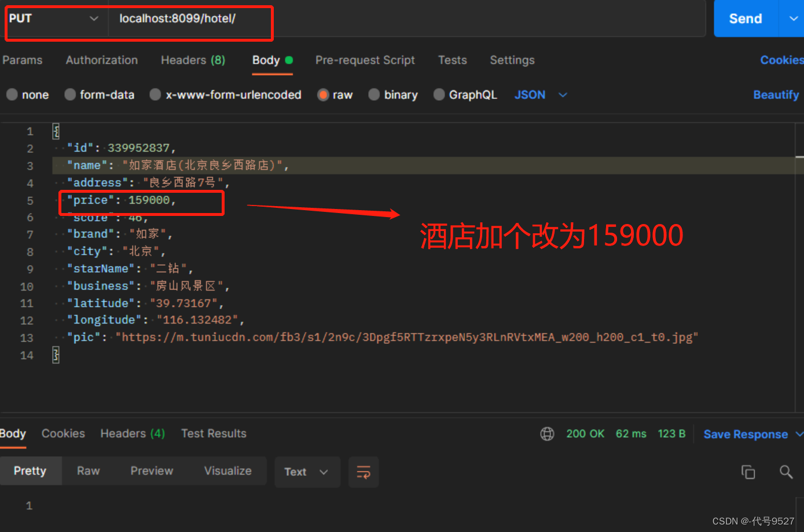804x532 pixels.
Task: Click the "name" line in the editor
Action: (x=178, y=166)
